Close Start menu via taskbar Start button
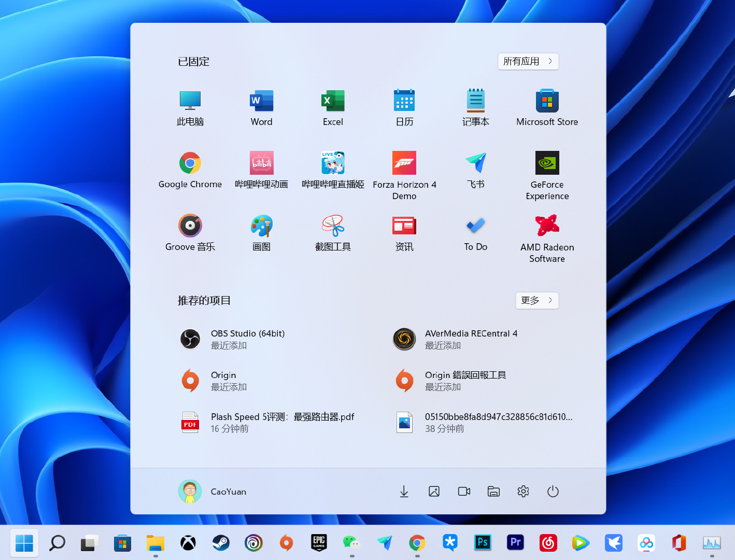Viewport: 735px width, 560px height. click(24, 543)
